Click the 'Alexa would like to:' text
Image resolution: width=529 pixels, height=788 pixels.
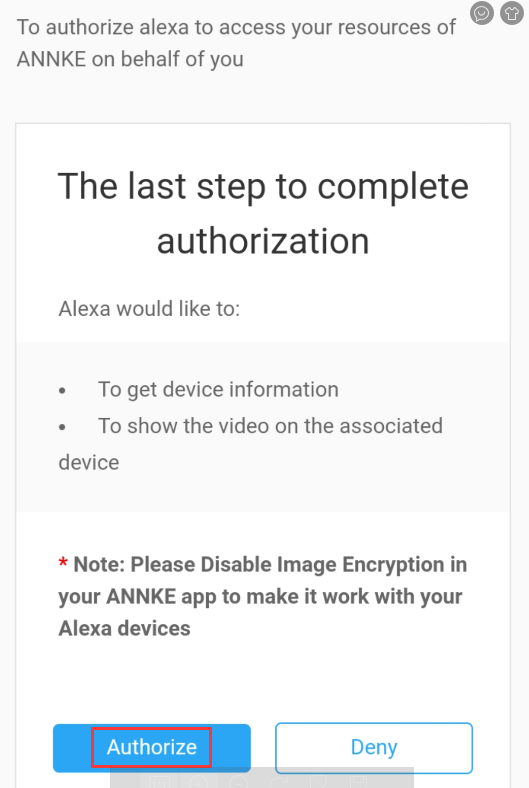click(x=149, y=309)
